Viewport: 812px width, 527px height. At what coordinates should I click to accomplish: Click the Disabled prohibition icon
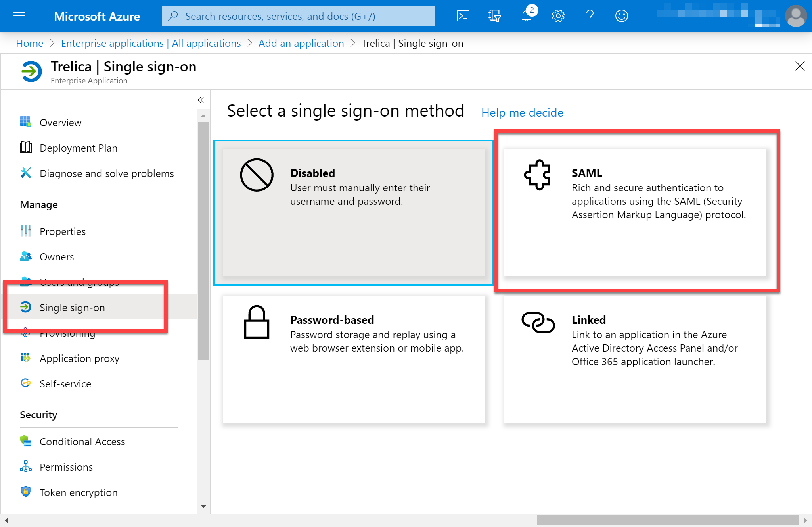257,175
